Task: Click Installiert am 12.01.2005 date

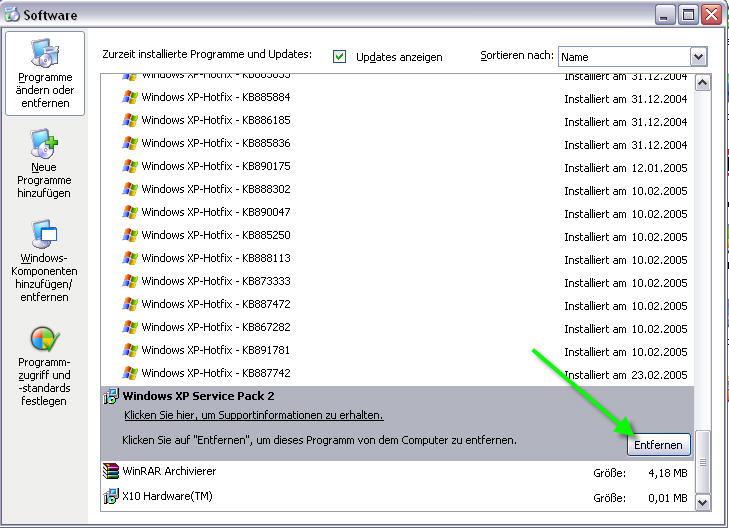Action: tap(625, 168)
